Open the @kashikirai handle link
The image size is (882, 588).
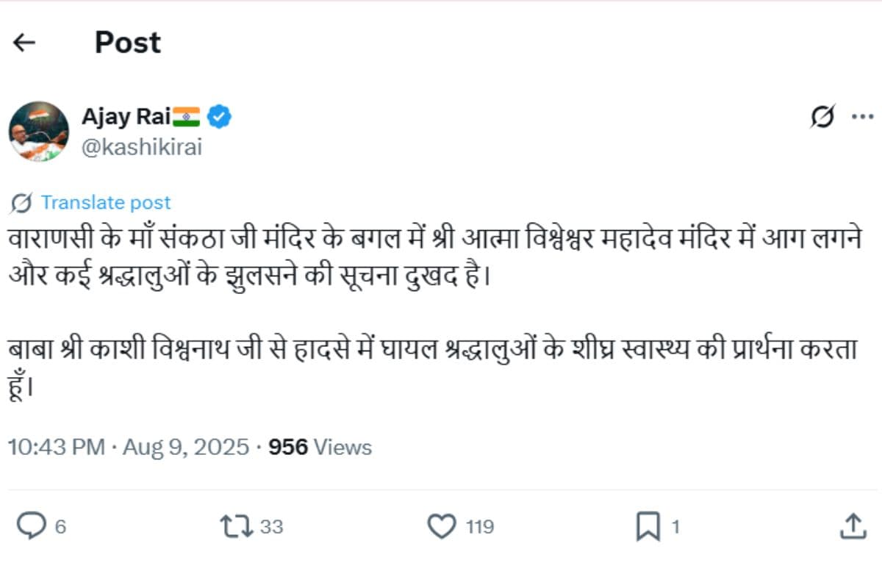pyautogui.click(x=141, y=147)
